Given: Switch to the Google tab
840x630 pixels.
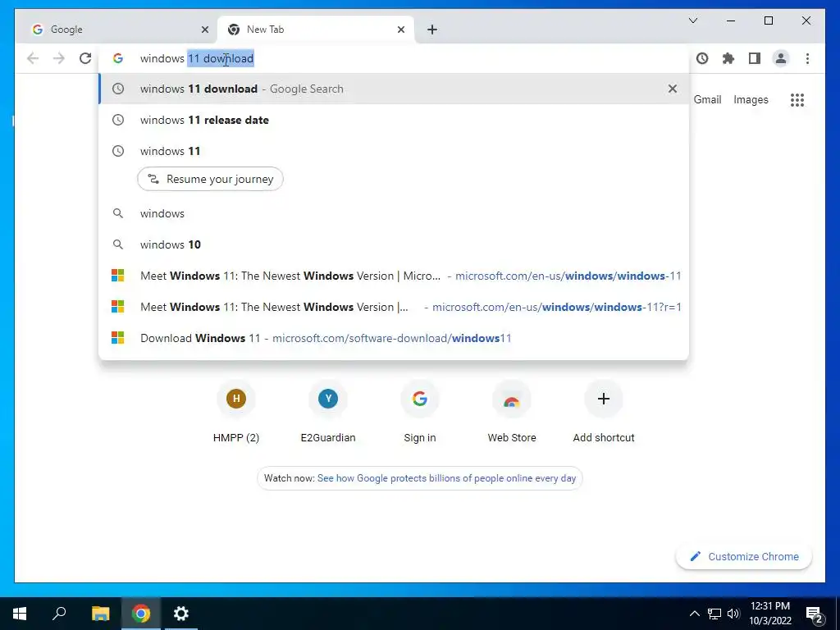Looking at the screenshot, I should click(115, 30).
